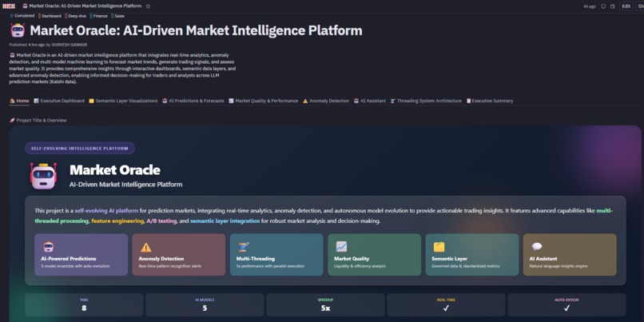644x322 pixels.
Task: Click the icon left of Edit button
Action: point(612,6)
